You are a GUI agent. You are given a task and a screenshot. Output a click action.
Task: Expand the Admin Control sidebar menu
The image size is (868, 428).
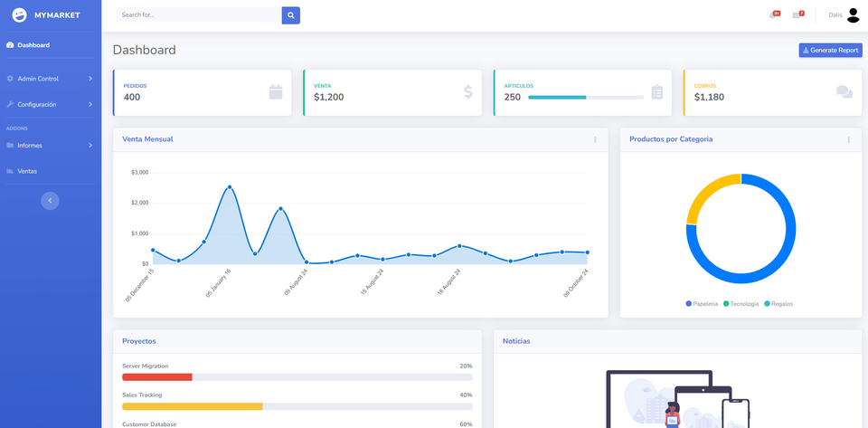[x=50, y=79]
